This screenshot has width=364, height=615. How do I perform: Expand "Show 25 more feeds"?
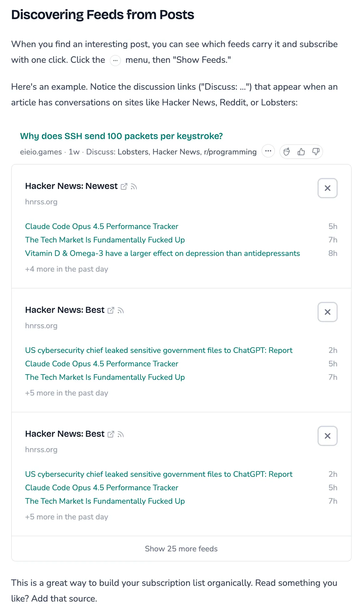coord(181,549)
